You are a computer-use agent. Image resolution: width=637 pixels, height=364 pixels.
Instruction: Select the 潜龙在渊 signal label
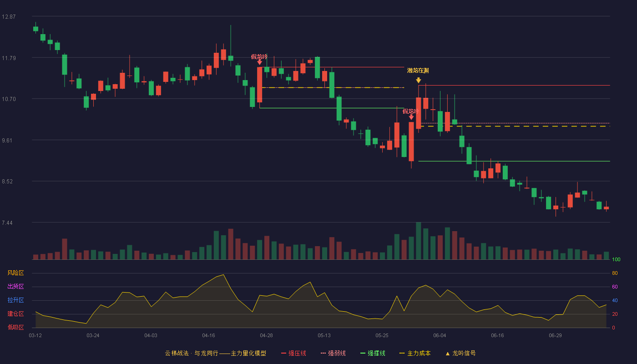click(x=418, y=71)
